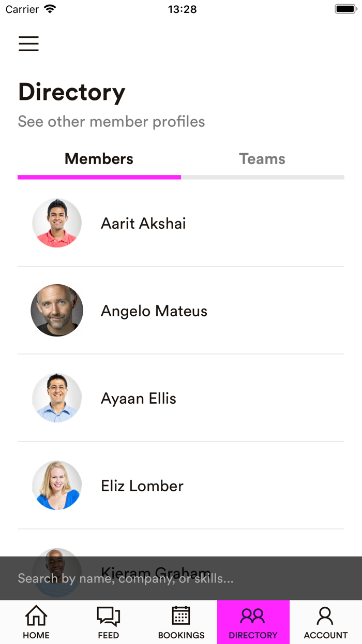Focus the search by name field

[181, 578]
